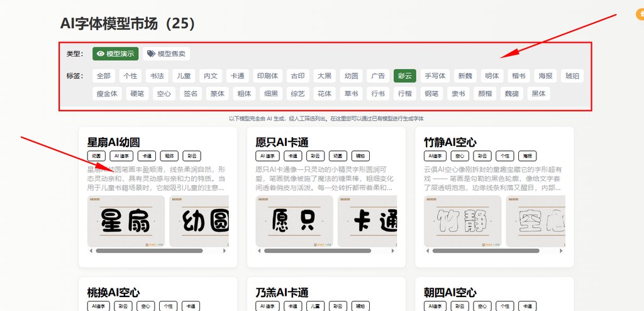Image resolution: width=644 pixels, height=311 pixels.
Task: Open the 愿只 preview thumbnail
Action: tap(294, 222)
